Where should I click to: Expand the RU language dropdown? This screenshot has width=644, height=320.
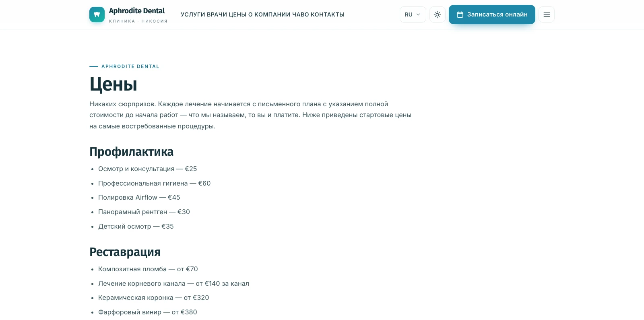[413, 14]
